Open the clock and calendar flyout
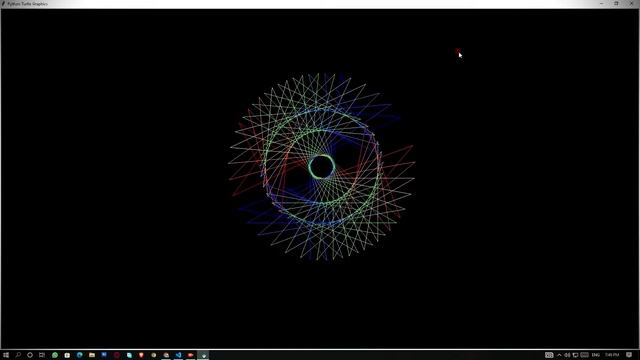This screenshot has height=360, width=640. (x=612, y=355)
